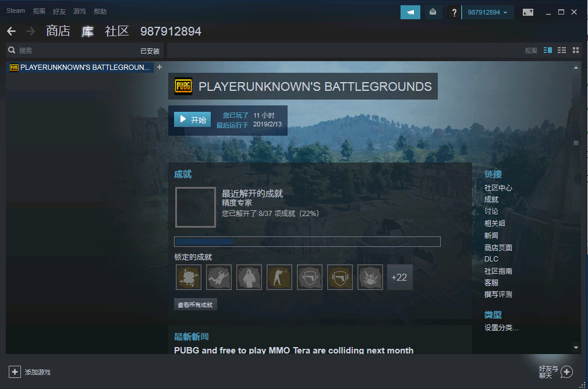Click the back navigation arrow
Screen dimensions: 588x389
coord(11,31)
